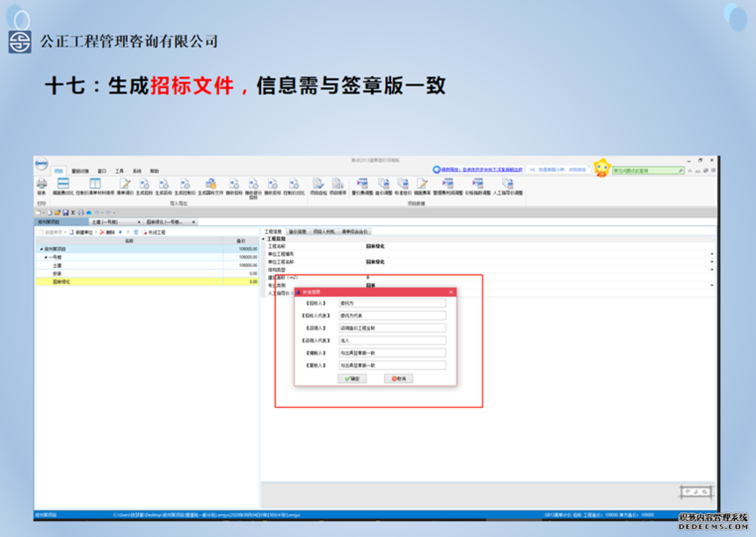756x537 pixels.
Task: Select the 安装 row in the project tree
Action: tap(148, 273)
